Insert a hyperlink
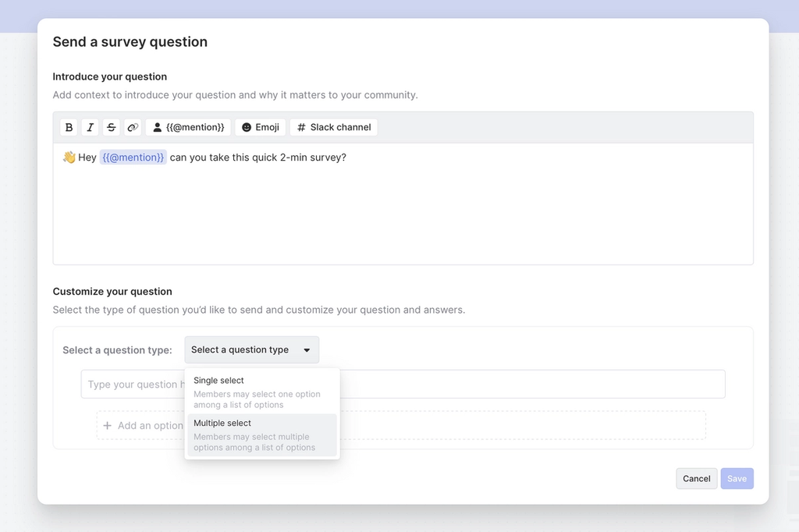Viewport: 799px width, 532px height. (132, 126)
